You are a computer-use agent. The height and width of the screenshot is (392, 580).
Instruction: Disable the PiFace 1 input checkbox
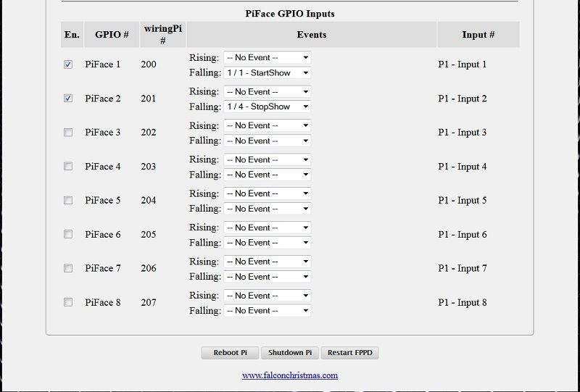(68, 64)
